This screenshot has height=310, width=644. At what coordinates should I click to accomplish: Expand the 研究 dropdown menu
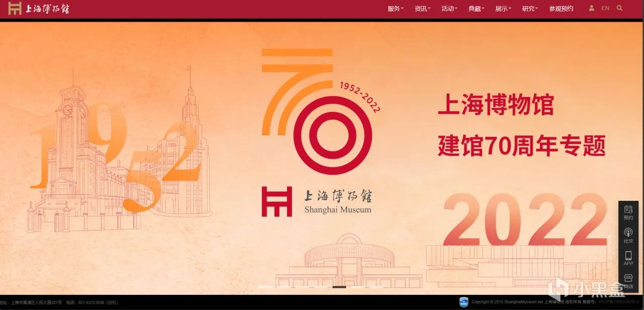(530, 9)
